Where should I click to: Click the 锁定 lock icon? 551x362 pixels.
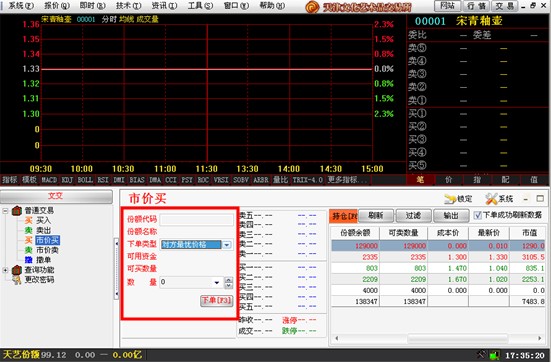click(x=450, y=199)
